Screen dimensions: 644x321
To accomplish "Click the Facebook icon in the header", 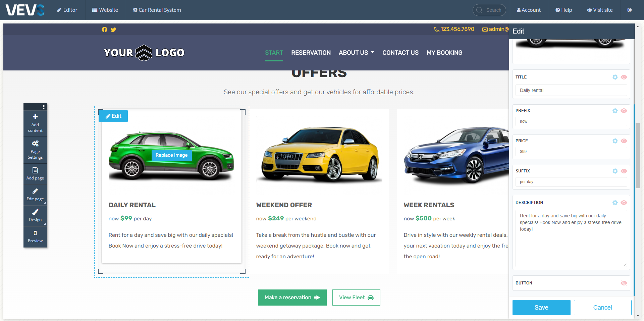I will [x=104, y=30].
